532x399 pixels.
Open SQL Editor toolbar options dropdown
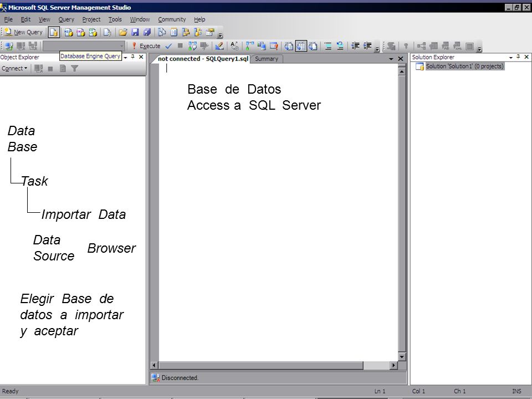click(x=377, y=48)
